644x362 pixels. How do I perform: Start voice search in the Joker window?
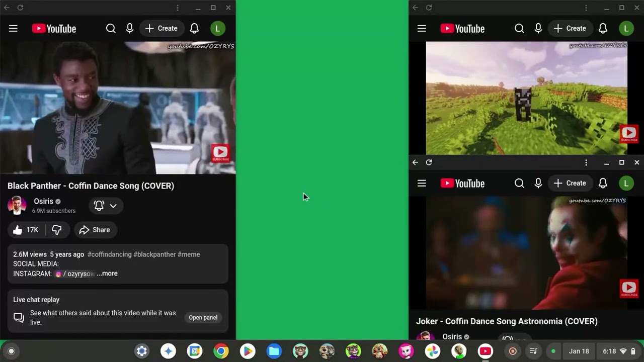click(x=538, y=184)
